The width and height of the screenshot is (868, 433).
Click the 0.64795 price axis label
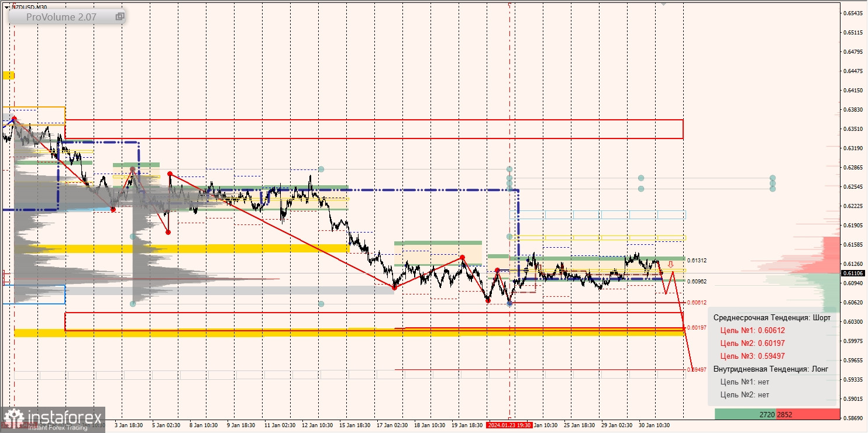[853, 51]
